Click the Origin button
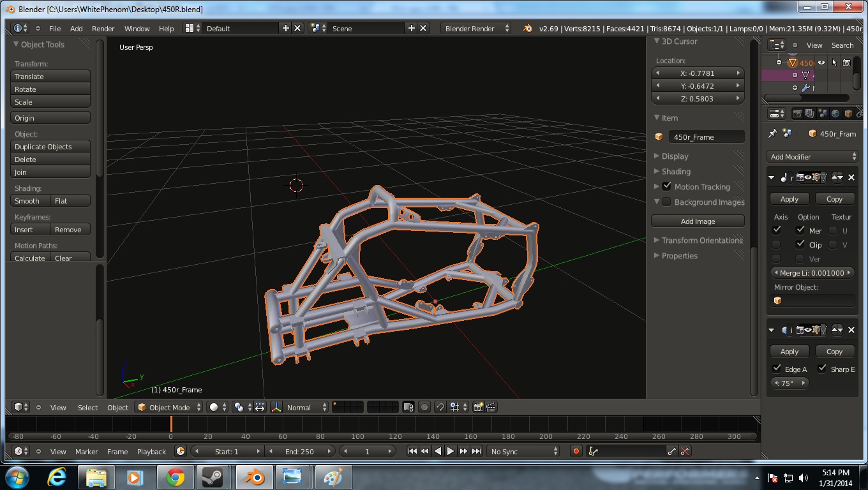Screen dimensions: 868x490 (50, 117)
